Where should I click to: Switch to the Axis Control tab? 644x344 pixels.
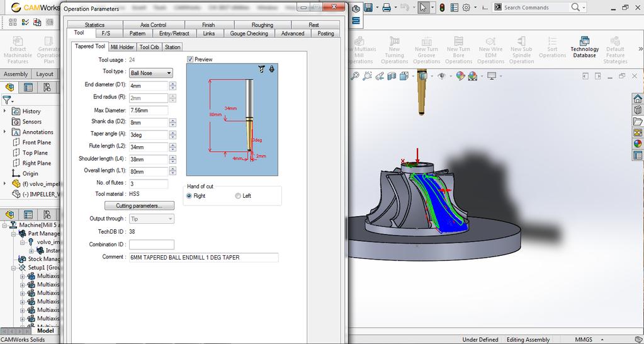click(x=153, y=25)
